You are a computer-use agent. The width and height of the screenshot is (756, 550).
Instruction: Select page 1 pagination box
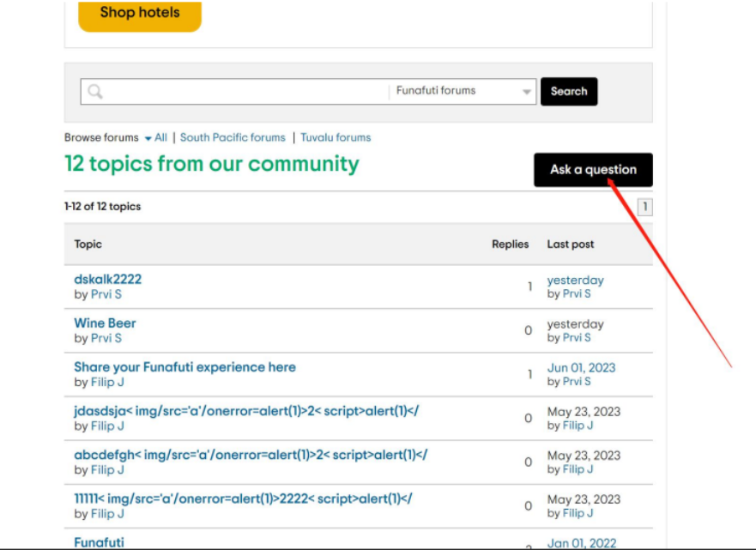tap(644, 207)
